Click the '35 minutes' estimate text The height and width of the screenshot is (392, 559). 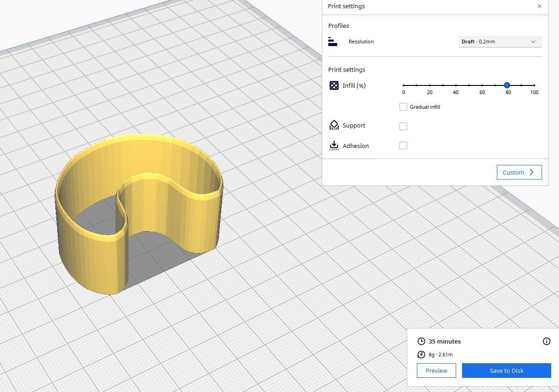[x=445, y=341]
